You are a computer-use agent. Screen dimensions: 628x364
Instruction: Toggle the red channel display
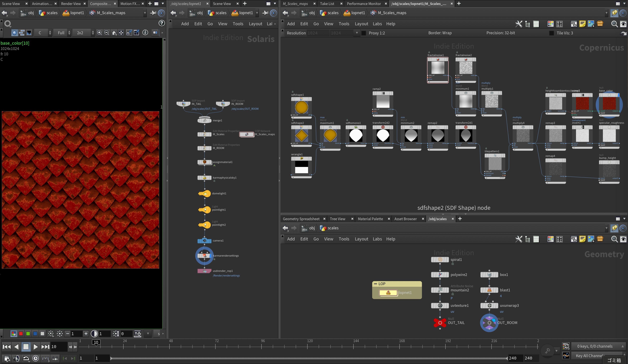tap(21, 334)
